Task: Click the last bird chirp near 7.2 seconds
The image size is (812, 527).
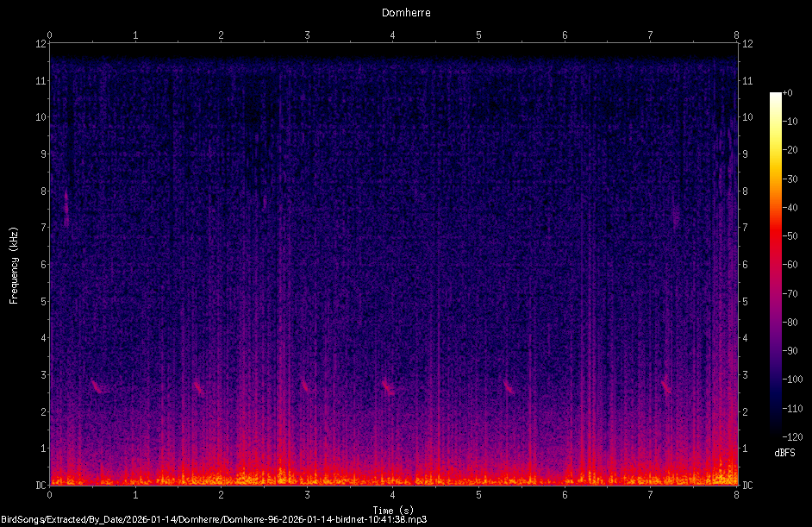Action: [x=666, y=386]
